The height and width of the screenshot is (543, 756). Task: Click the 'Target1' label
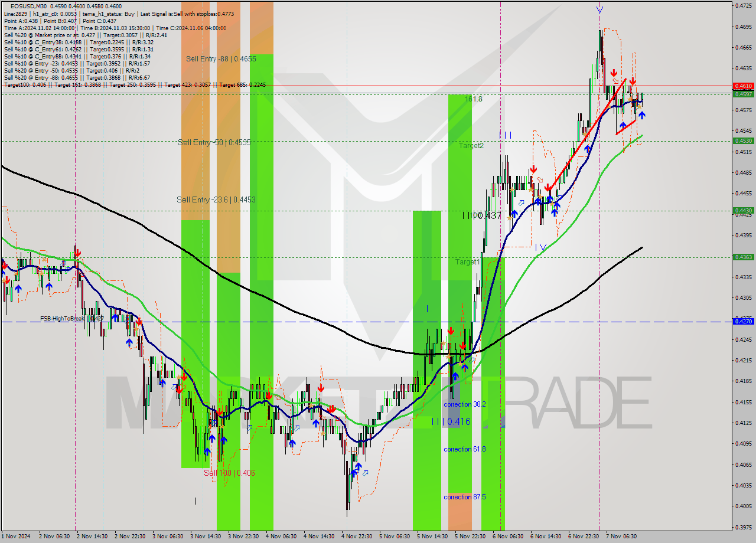tap(467, 261)
